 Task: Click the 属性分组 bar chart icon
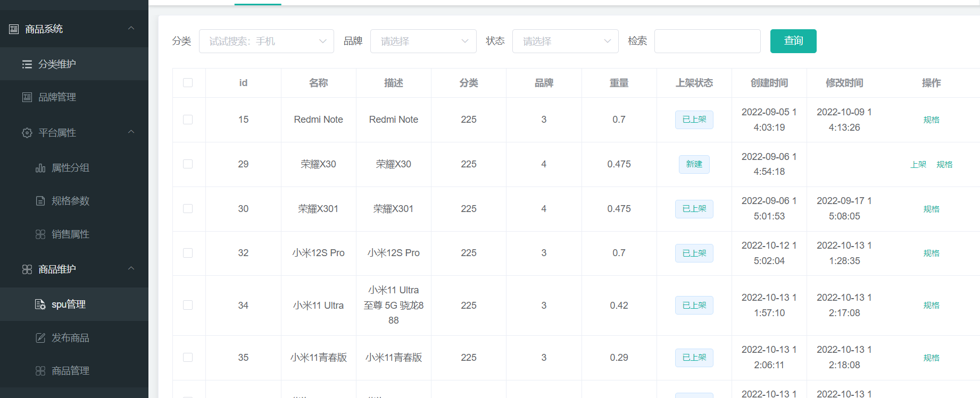[x=40, y=168]
